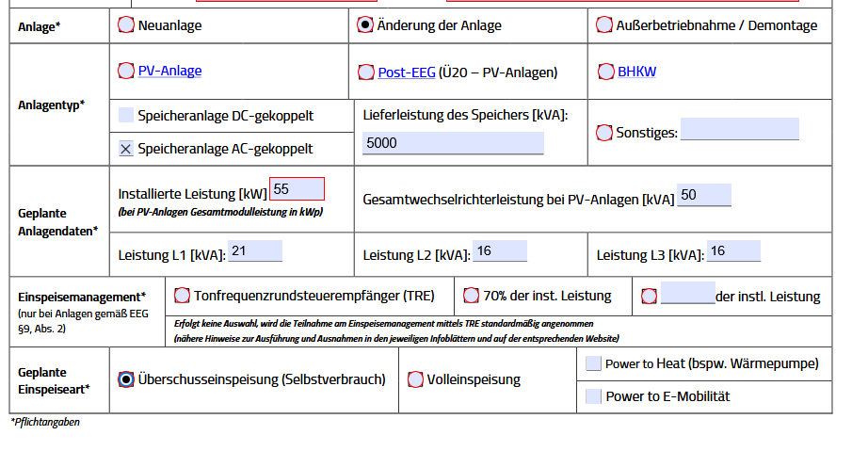Choose the Volleinspeisung radio button
868x451 pixels.
(415, 379)
